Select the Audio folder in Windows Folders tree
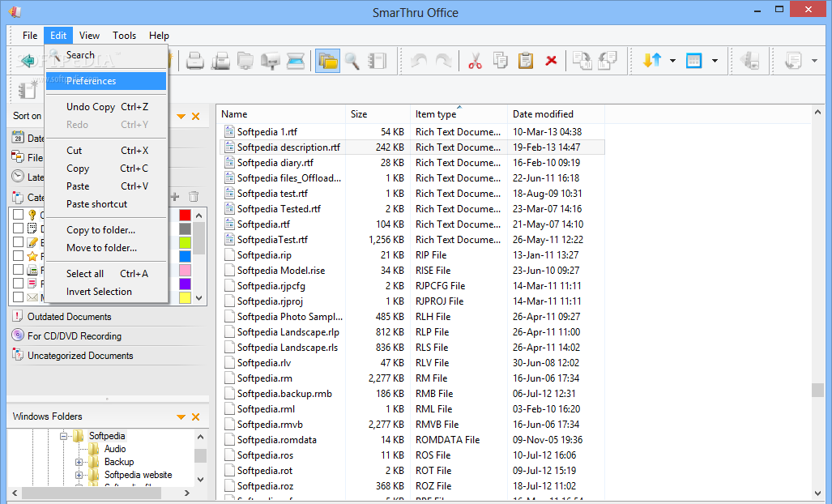 114,449
